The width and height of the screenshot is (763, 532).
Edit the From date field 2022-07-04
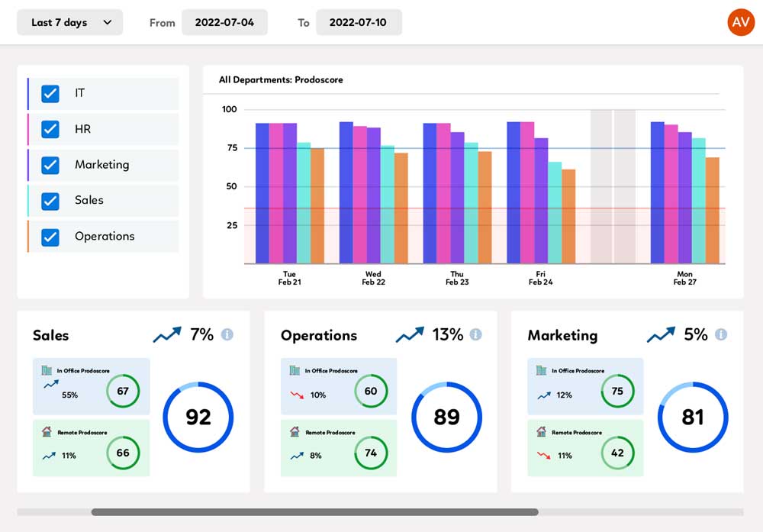224,22
